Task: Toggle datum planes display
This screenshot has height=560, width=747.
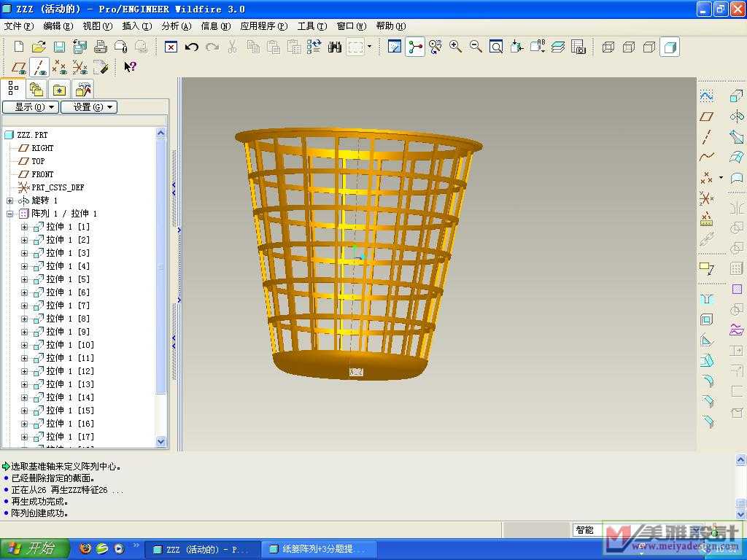Action: [x=19, y=67]
